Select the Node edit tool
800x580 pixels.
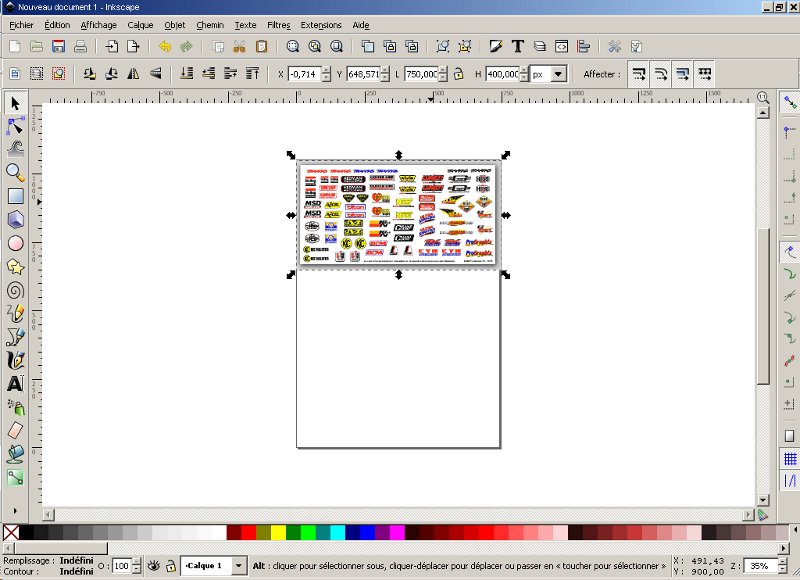(15, 126)
